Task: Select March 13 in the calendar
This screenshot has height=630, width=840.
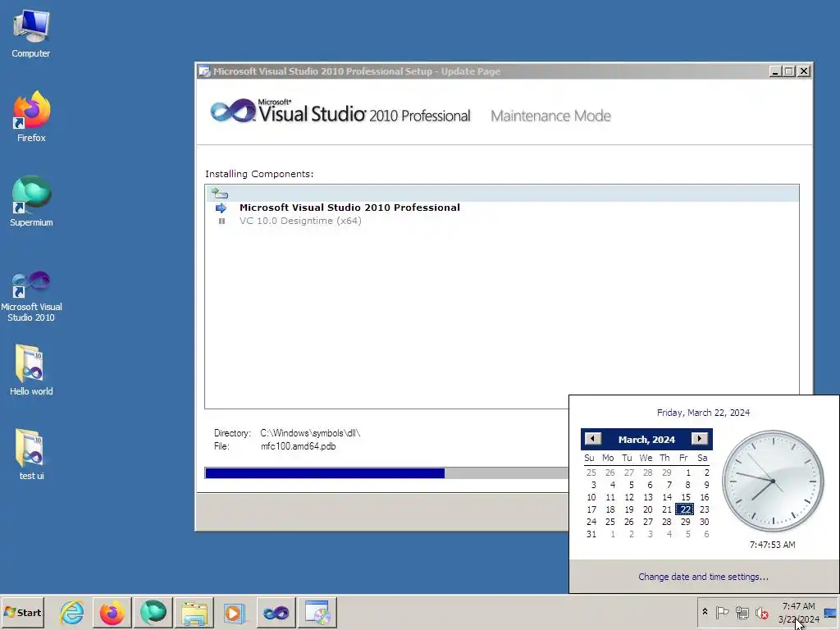Action: click(x=648, y=497)
